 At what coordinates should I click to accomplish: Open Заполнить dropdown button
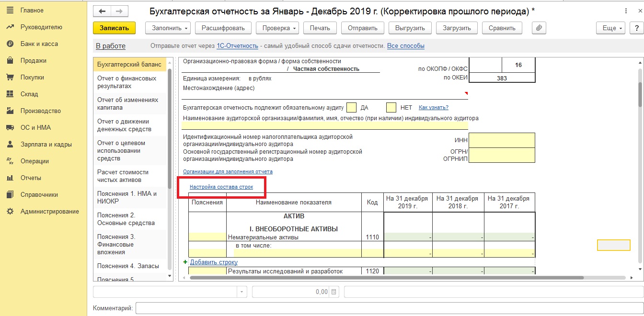coord(168,28)
